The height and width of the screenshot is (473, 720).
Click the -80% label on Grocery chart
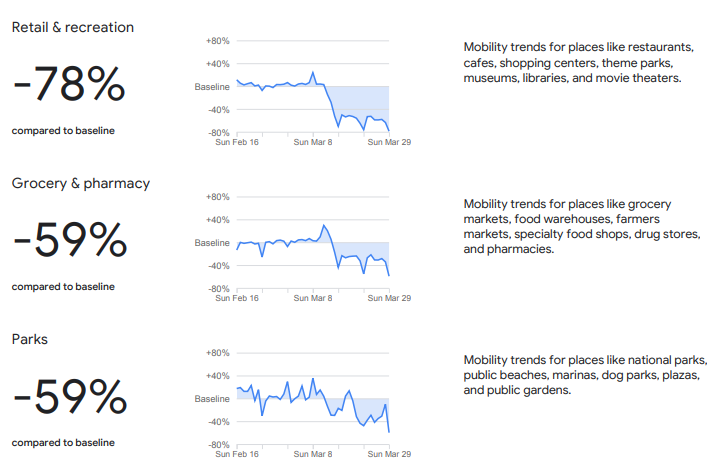tap(217, 289)
